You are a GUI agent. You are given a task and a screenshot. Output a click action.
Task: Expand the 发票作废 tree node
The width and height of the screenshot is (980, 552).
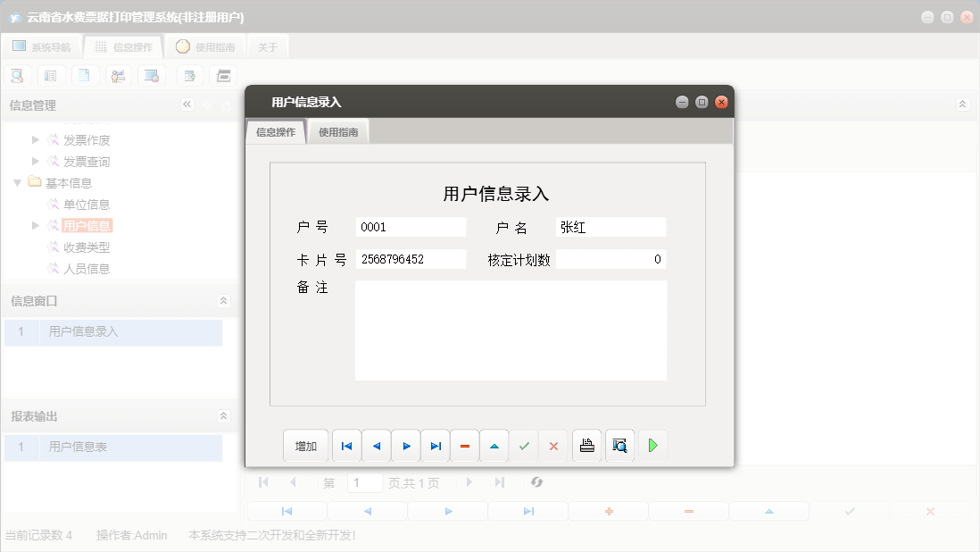click(34, 139)
